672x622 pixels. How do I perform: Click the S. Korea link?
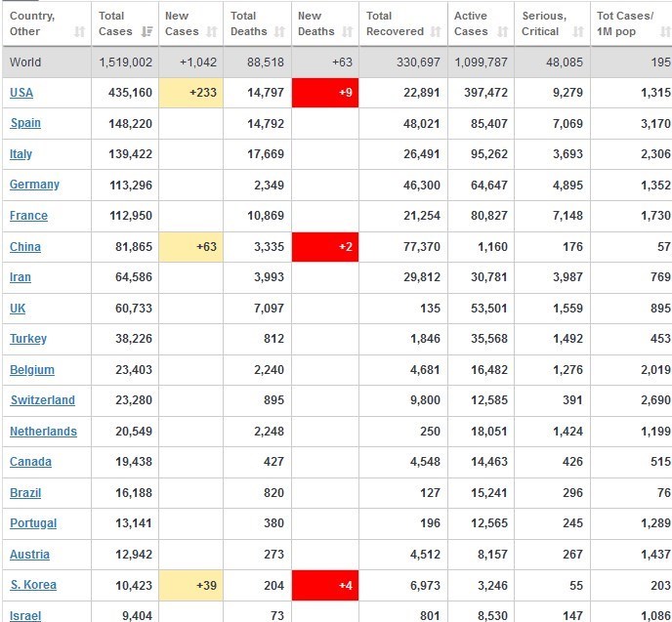pyautogui.click(x=33, y=585)
